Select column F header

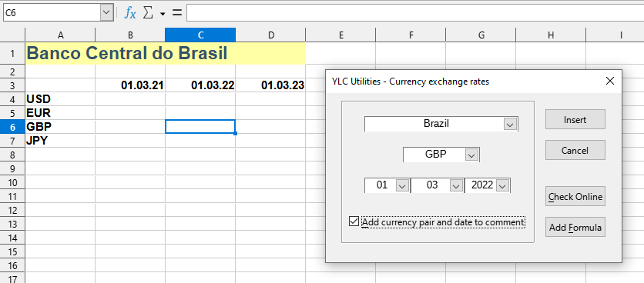(x=411, y=35)
